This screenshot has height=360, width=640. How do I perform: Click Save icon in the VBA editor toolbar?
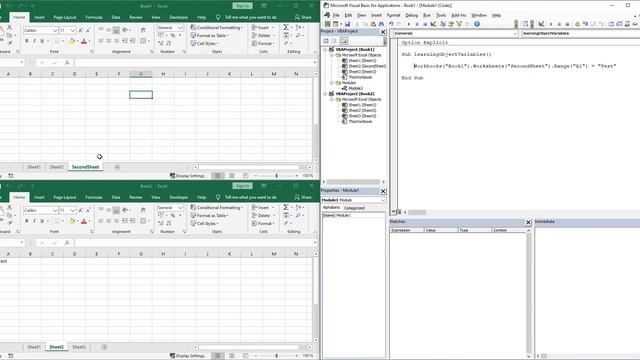[x=347, y=24]
